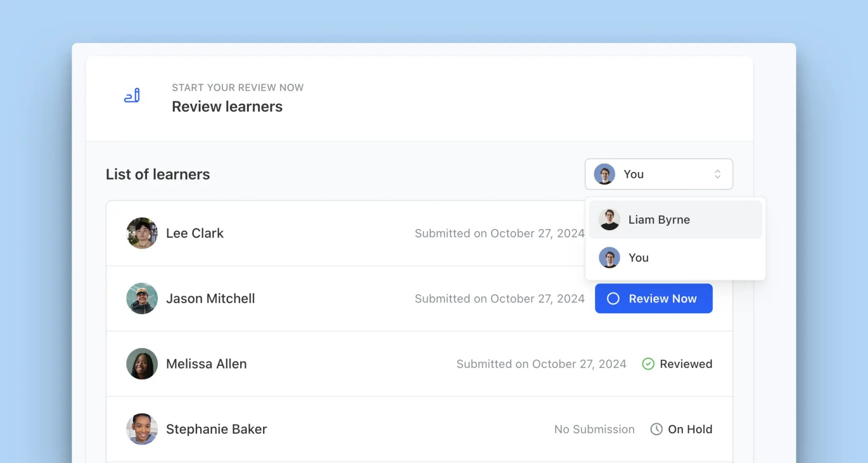Click the avatar inside the reviewer selector
Screen dimensions: 868x463
pos(604,174)
